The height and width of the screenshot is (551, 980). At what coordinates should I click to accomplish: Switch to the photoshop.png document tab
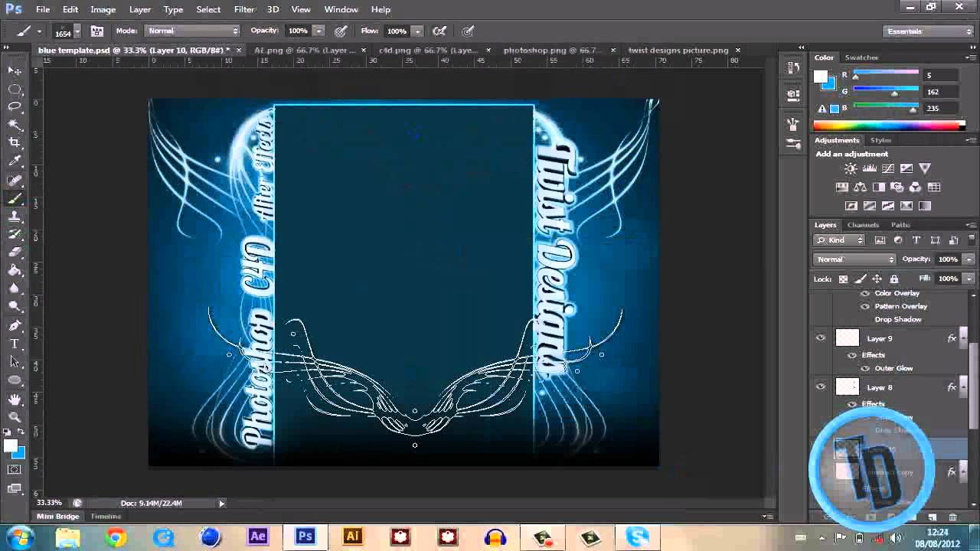[x=551, y=51]
